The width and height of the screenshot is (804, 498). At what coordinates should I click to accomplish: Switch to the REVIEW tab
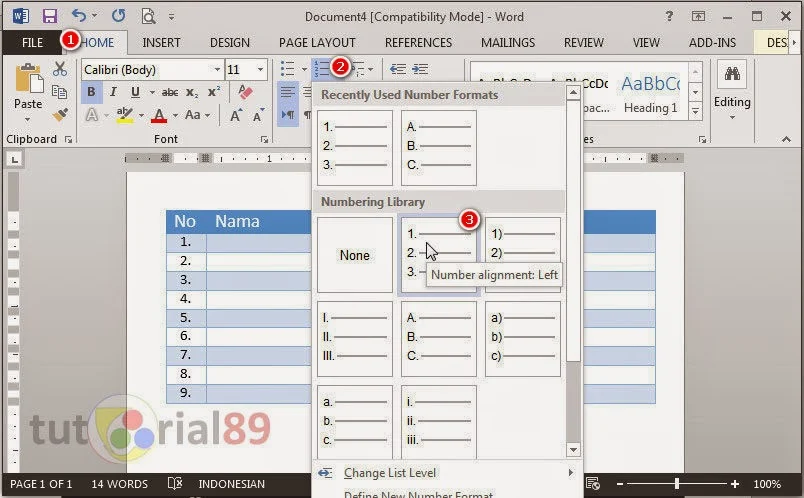point(584,43)
